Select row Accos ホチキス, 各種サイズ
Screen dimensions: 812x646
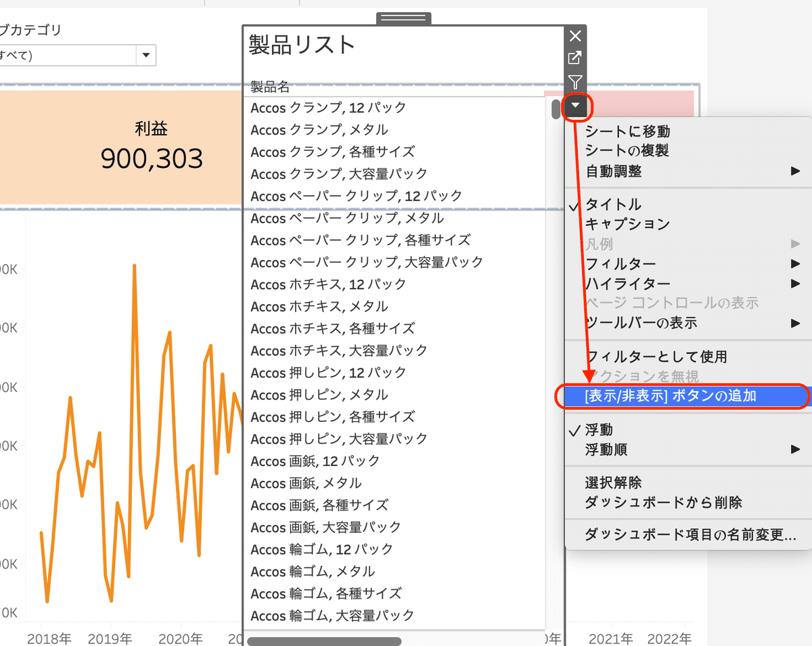(x=332, y=328)
